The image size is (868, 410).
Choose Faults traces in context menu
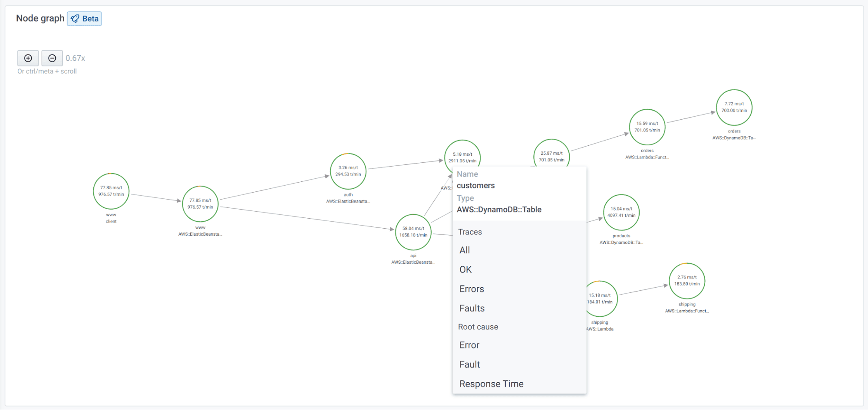[x=472, y=308]
